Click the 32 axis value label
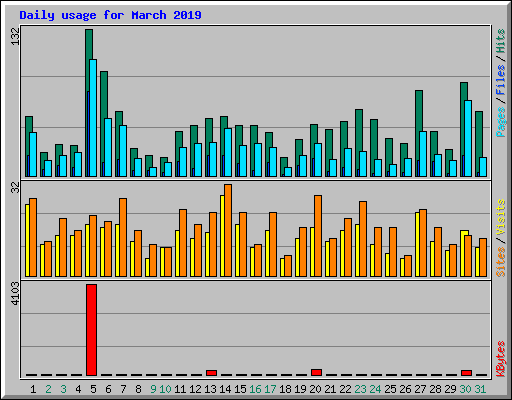The image size is (512, 400). pos(15,188)
